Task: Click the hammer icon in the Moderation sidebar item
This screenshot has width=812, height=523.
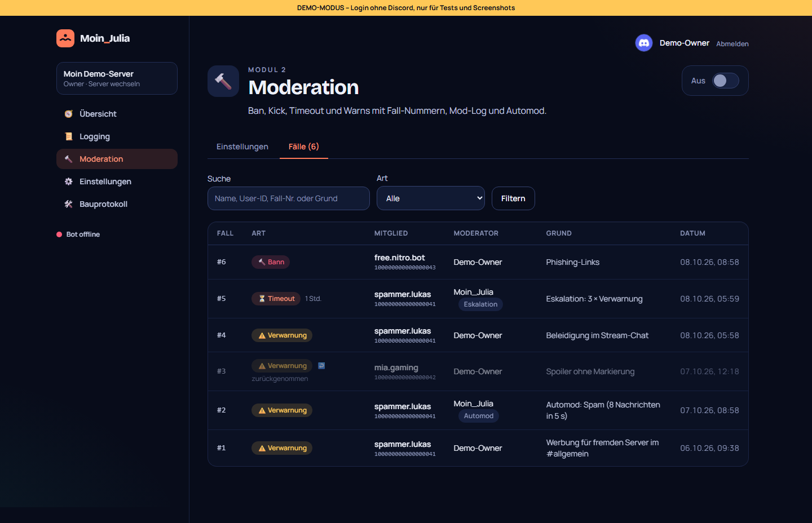Action: 69,159
